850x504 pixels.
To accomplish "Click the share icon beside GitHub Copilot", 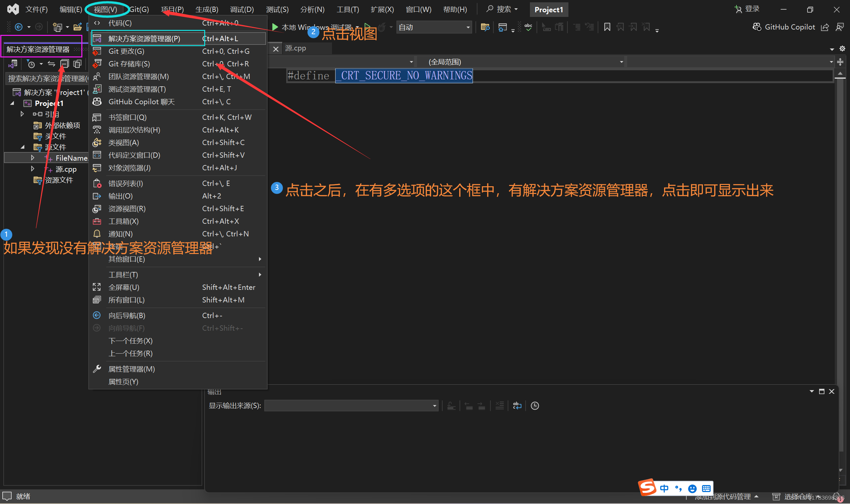I will (825, 27).
